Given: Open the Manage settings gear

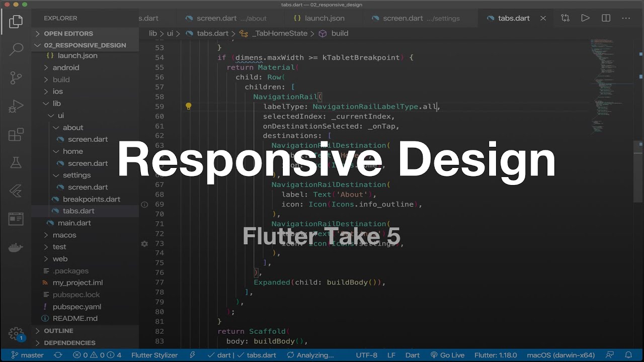Looking at the screenshot, I should tap(16, 333).
